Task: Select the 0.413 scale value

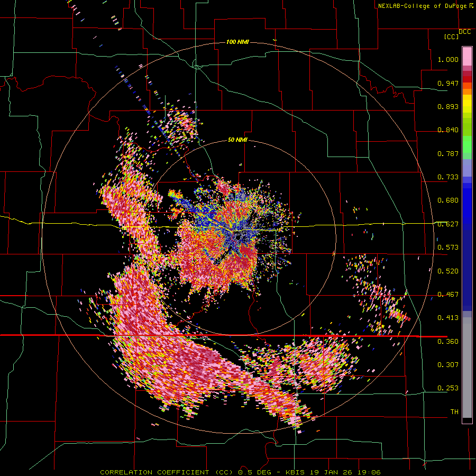Action: click(448, 318)
